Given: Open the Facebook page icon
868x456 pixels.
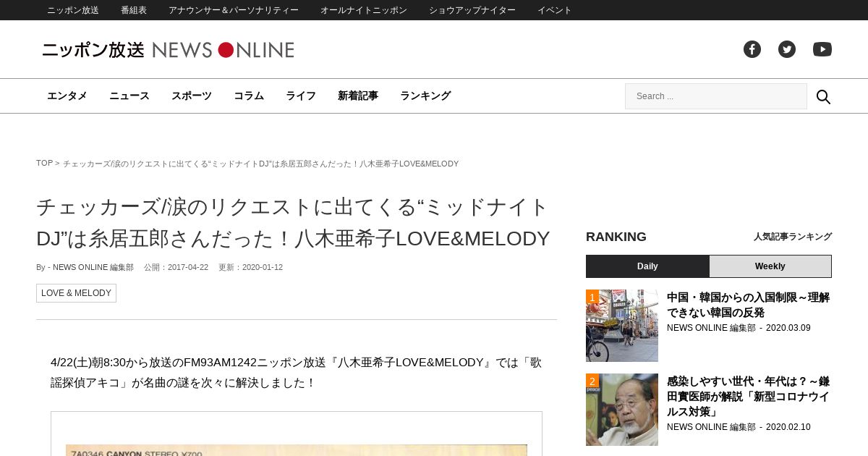Looking at the screenshot, I should pos(752,49).
